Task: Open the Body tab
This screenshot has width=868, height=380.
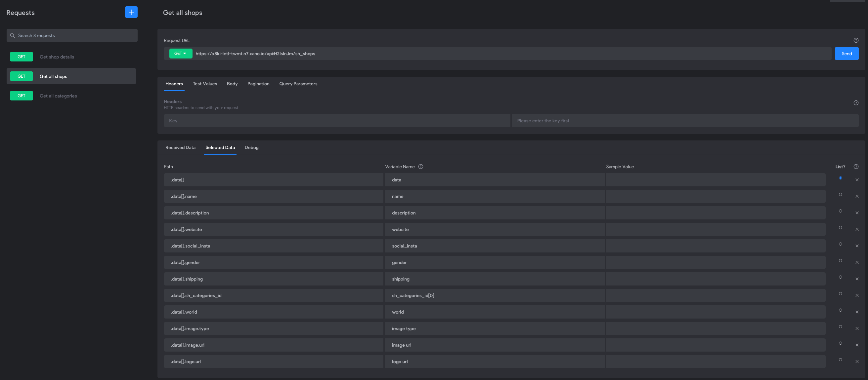Action: pos(232,84)
